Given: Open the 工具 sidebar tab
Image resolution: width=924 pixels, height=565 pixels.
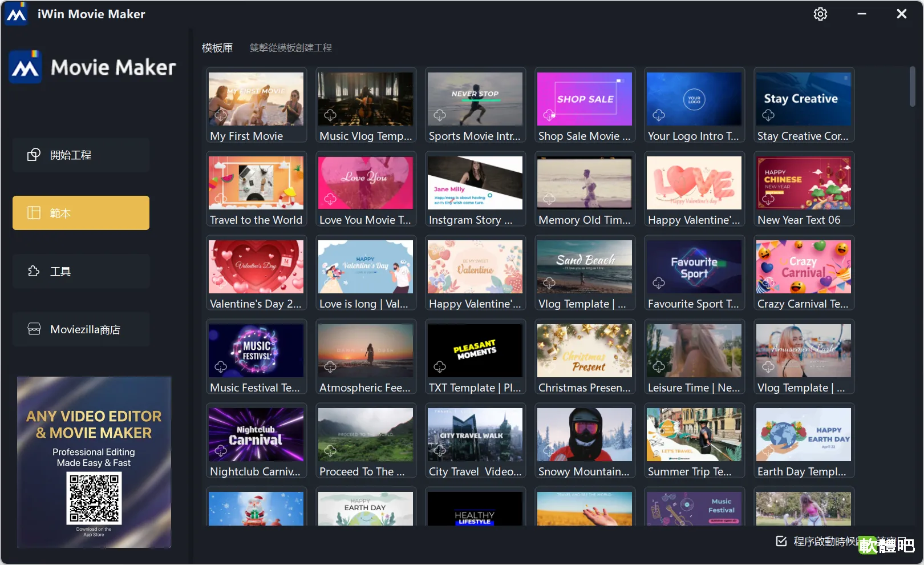Looking at the screenshot, I should 81,271.
